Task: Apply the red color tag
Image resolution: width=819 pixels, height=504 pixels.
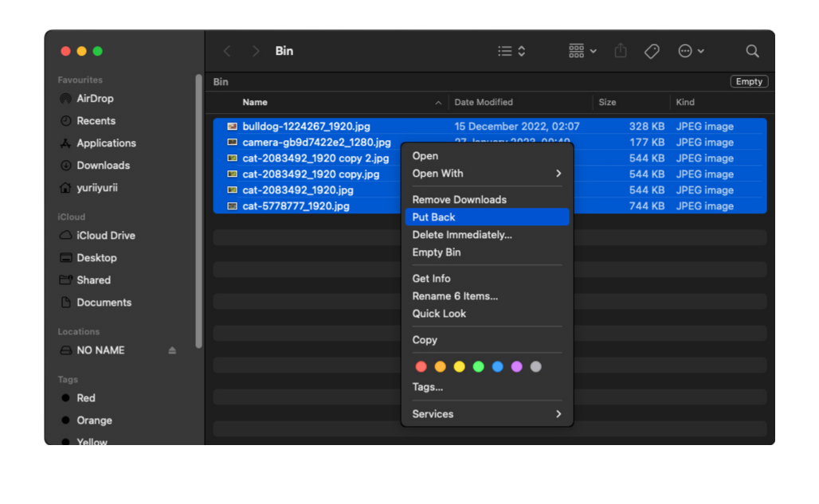Action: point(421,367)
